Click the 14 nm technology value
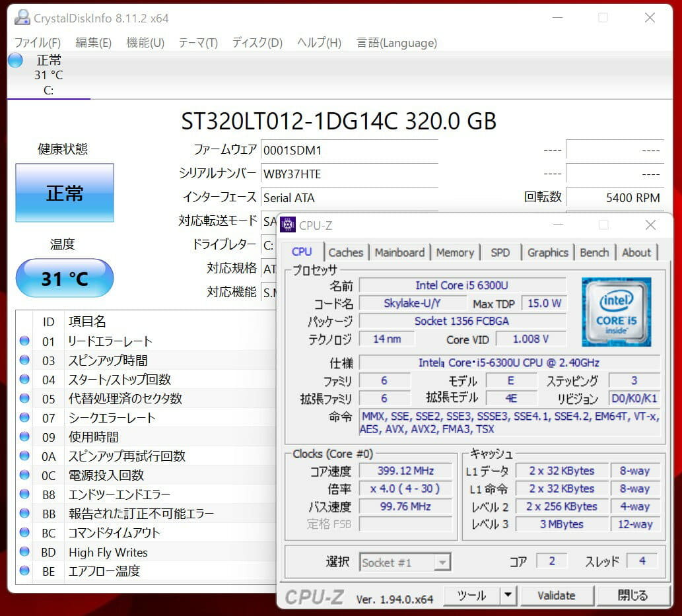The height and width of the screenshot is (616, 682). click(x=387, y=339)
